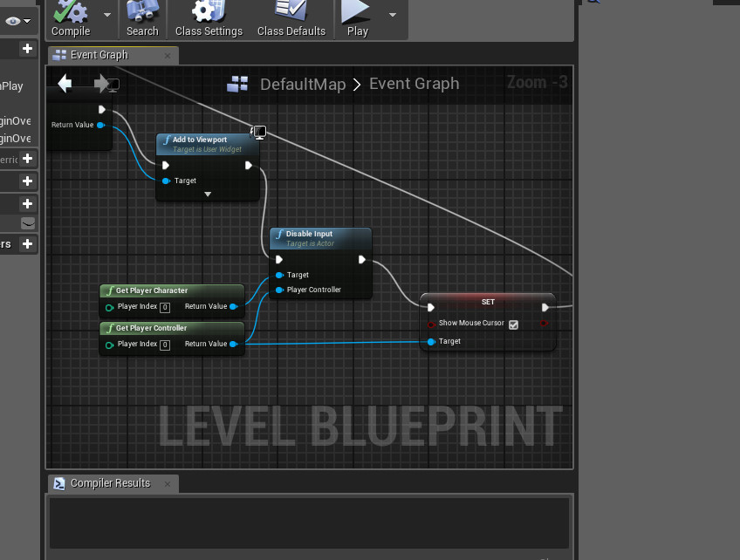Viewport: 740px width, 560px height.
Task: Close the Event Graph tab
Action: tap(168, 56)
